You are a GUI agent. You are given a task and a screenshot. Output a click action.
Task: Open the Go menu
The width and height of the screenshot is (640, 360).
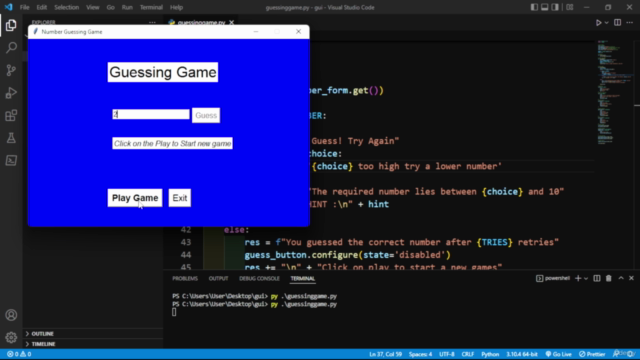(x=111, y=7)
